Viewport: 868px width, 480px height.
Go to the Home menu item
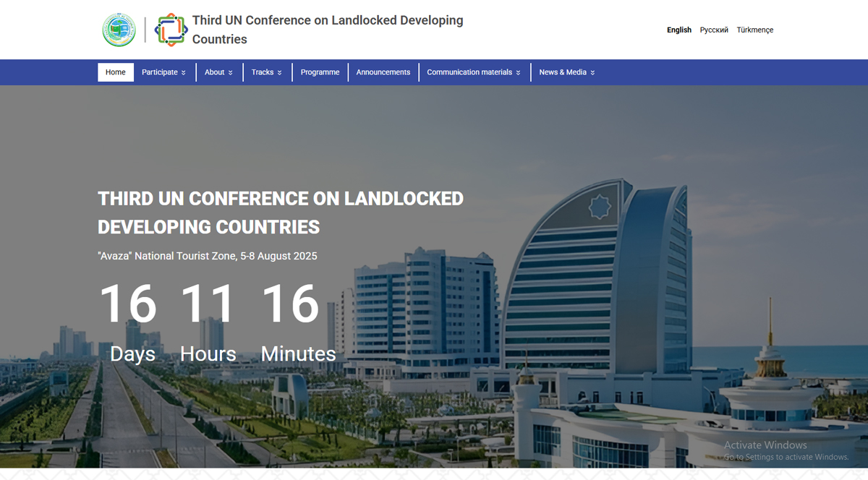click(116, 72)
